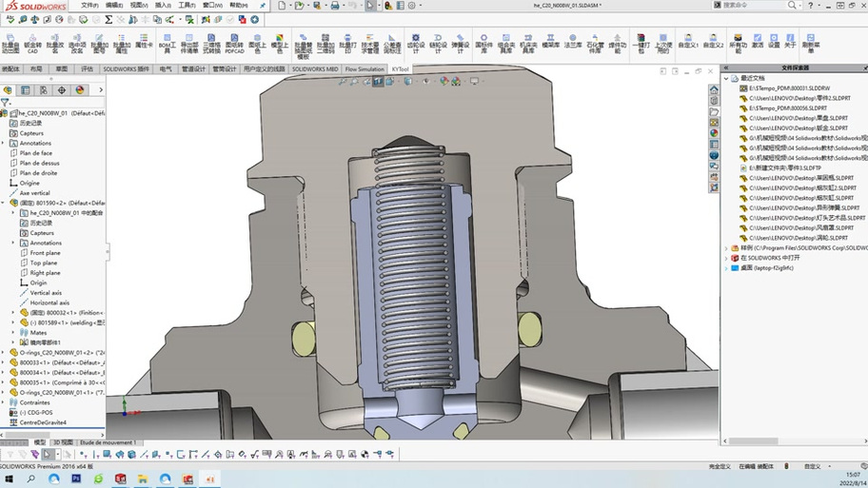
Task: Open the 国标件库 standard parts library
Action: coord(483,44)
